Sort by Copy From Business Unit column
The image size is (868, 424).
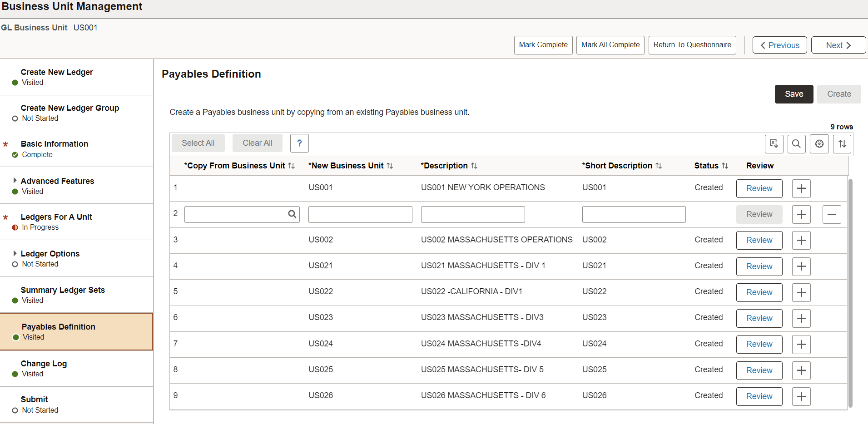pos(292,166)
